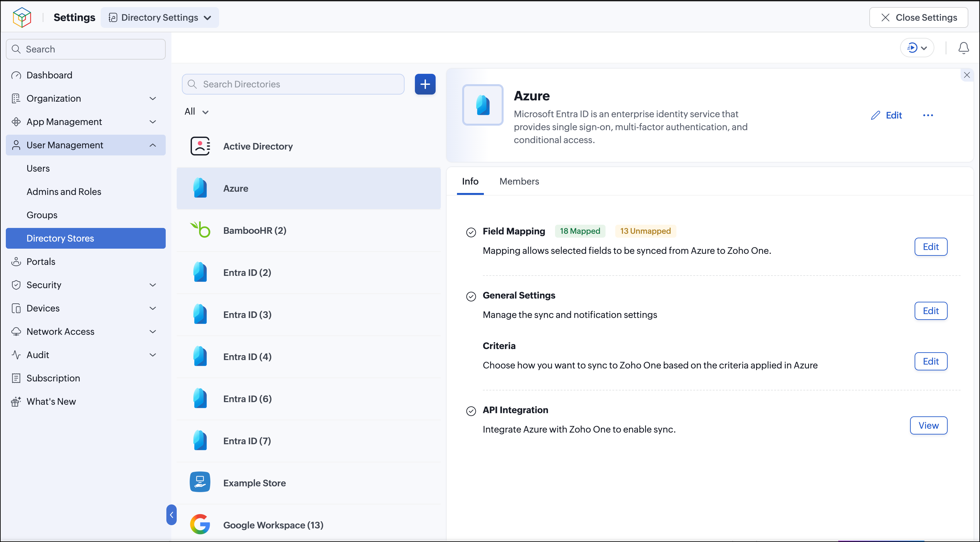This screenshot has height=542, width=980.
Task: Click the Dashboard gauge icon
Action: [16, 75]
